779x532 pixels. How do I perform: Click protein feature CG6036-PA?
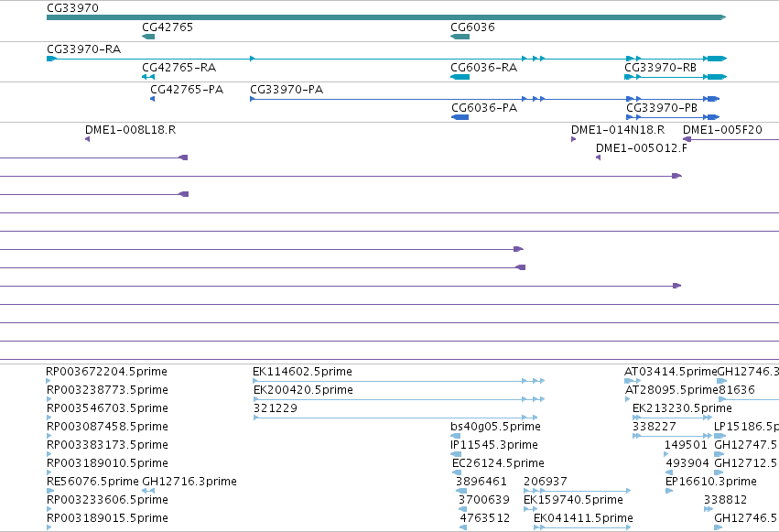(x=460, y=117)
